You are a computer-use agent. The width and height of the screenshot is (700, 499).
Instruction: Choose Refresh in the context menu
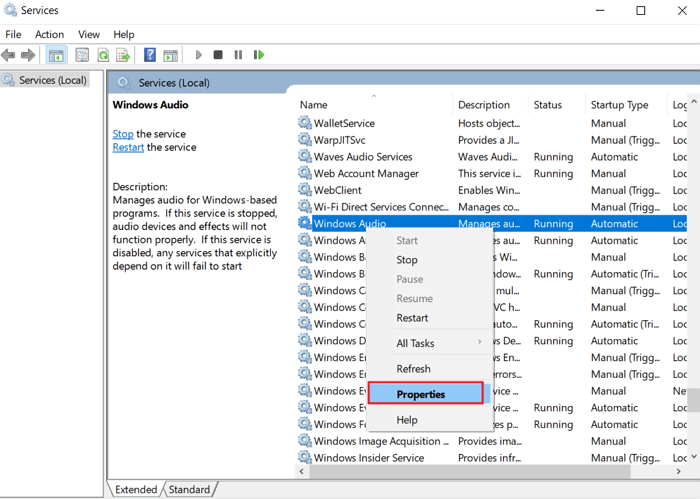(x=413, y=369)
